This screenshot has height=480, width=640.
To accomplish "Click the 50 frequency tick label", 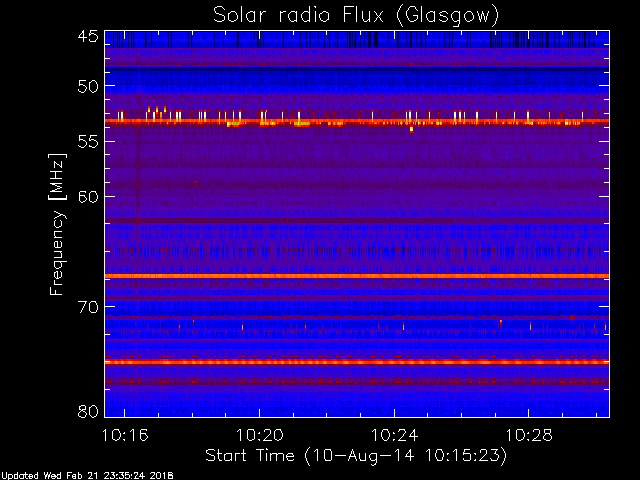I will pos(88,87).
